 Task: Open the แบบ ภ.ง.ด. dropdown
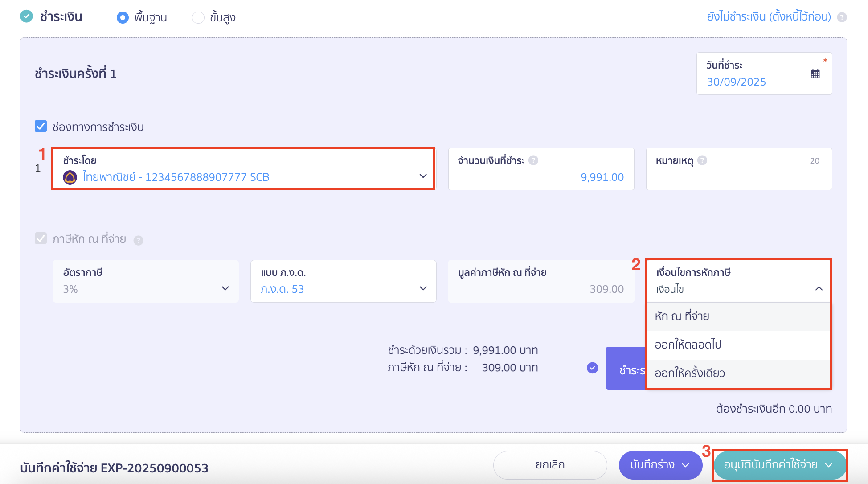click(x=343, y=282)
